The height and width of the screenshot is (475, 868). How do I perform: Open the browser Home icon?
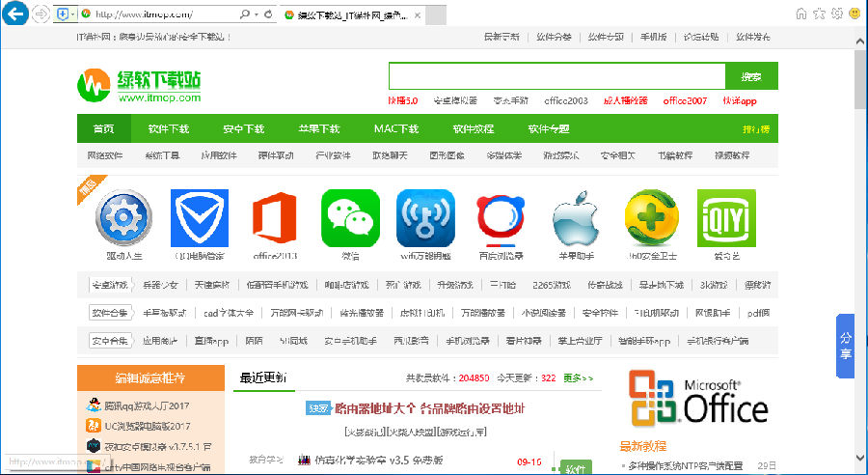[801, 14]
